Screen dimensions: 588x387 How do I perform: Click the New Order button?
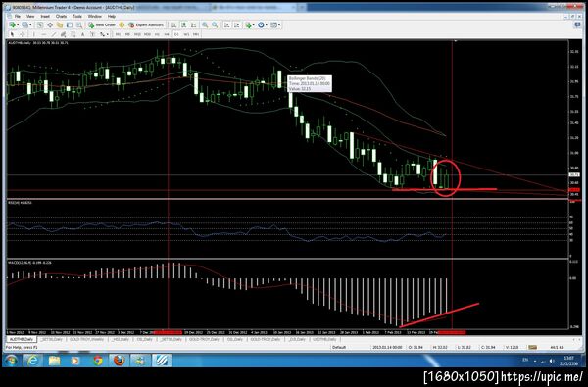pyautogui.click(x=102, y=24)
